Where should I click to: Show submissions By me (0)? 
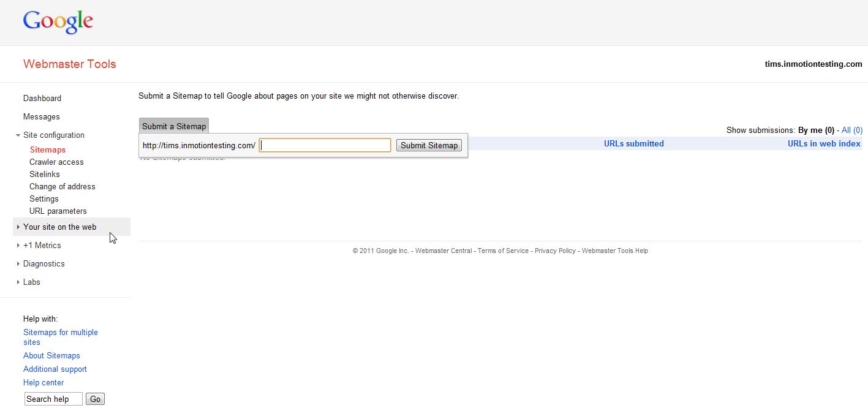click(816, 130)
